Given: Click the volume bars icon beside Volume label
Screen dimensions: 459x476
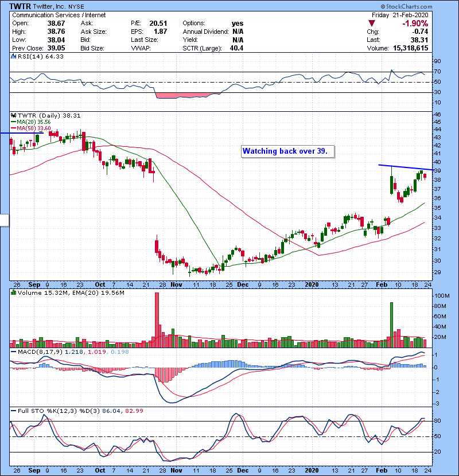Looking at the screenshot, I should tap(13, 292).
